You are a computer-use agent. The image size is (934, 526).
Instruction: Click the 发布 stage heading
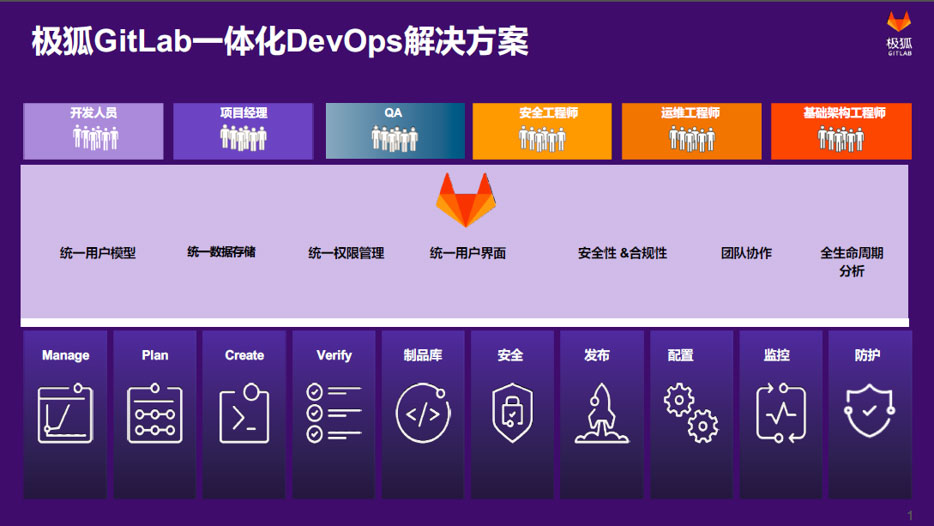(x=597, y=356)
